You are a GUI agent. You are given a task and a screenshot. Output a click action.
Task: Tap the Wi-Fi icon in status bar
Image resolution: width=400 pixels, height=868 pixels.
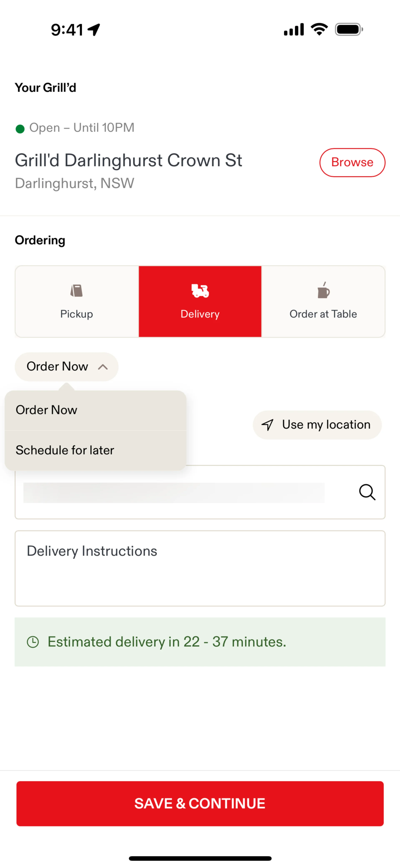point(319,29)
